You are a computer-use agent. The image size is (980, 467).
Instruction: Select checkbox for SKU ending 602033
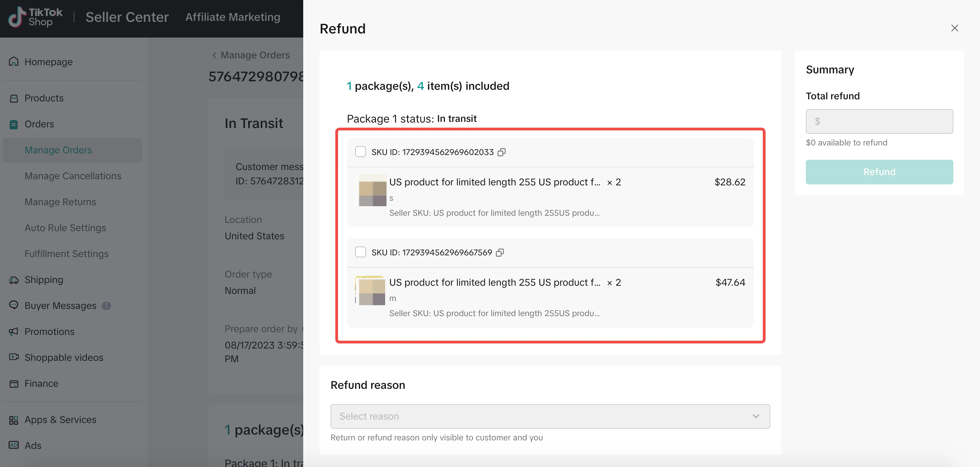pos(360,152)
